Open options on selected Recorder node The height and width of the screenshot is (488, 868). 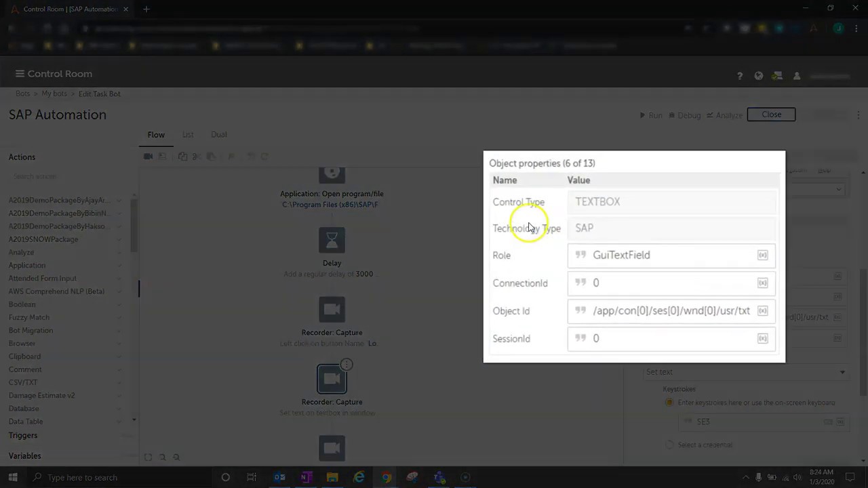347,365
